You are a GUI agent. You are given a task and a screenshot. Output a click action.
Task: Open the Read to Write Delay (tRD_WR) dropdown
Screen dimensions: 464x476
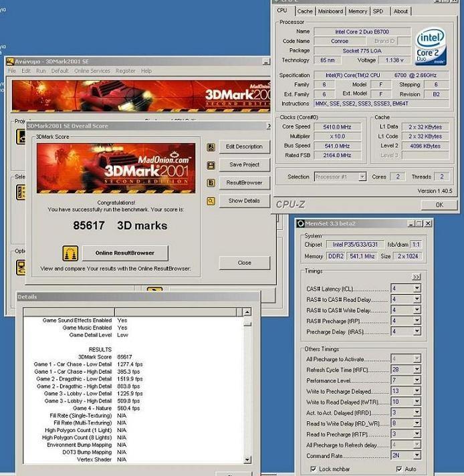click(417, 423)
